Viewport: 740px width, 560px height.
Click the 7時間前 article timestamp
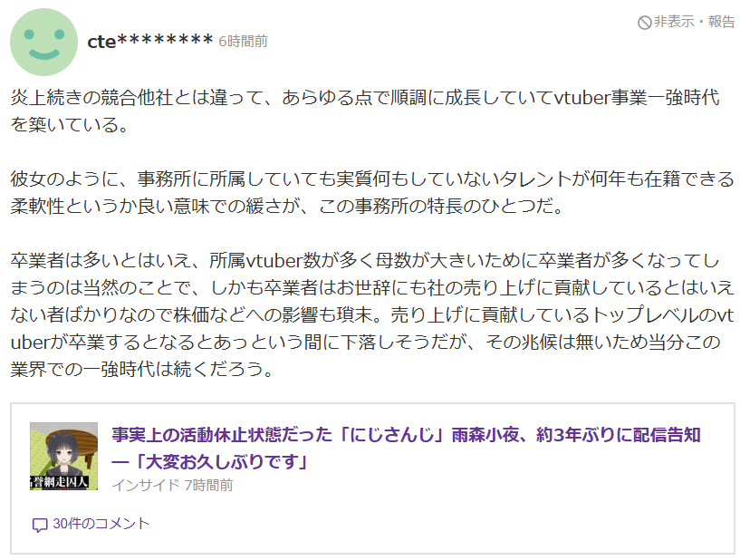point(208,485)
